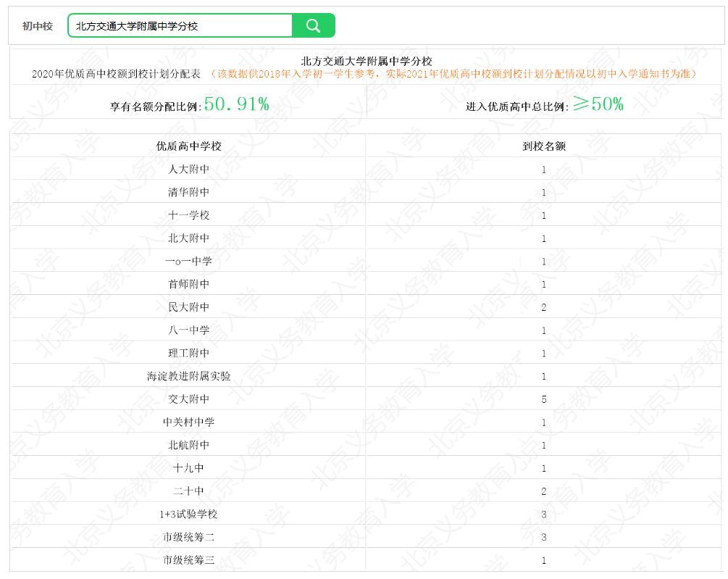Click the 50.91% quota ratio value
This screenshot has height=579, width=728.
pos(237,104)
